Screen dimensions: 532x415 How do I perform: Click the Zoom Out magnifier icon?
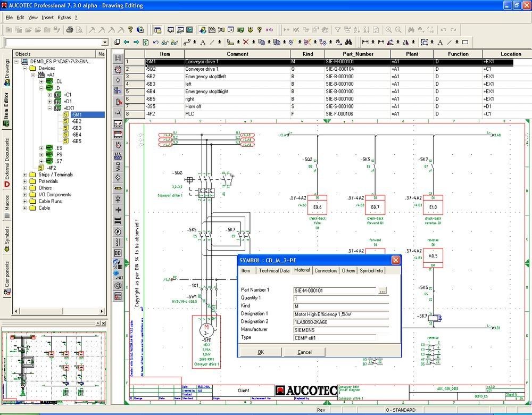[x=398, y=30]
